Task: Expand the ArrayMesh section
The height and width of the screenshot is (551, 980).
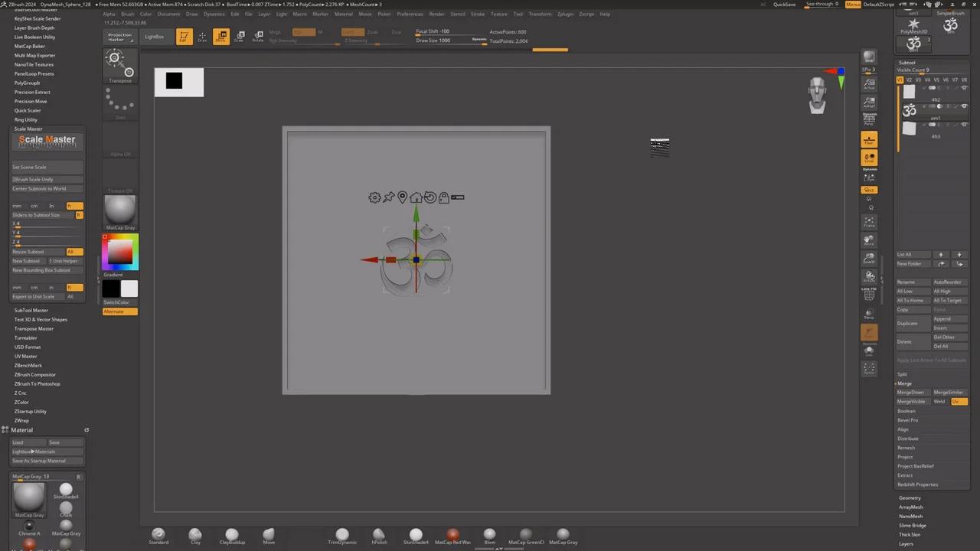Action: point(911,507)
